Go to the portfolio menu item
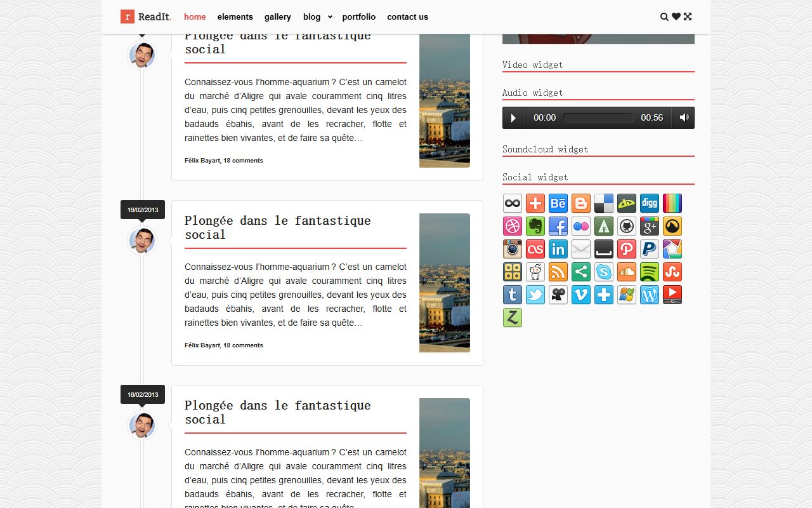 (359, 17)
